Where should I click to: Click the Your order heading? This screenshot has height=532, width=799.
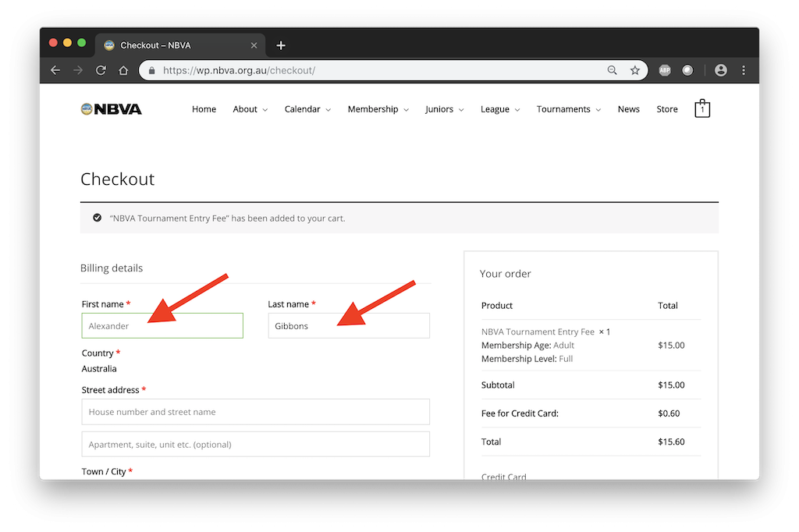[505, 274]
